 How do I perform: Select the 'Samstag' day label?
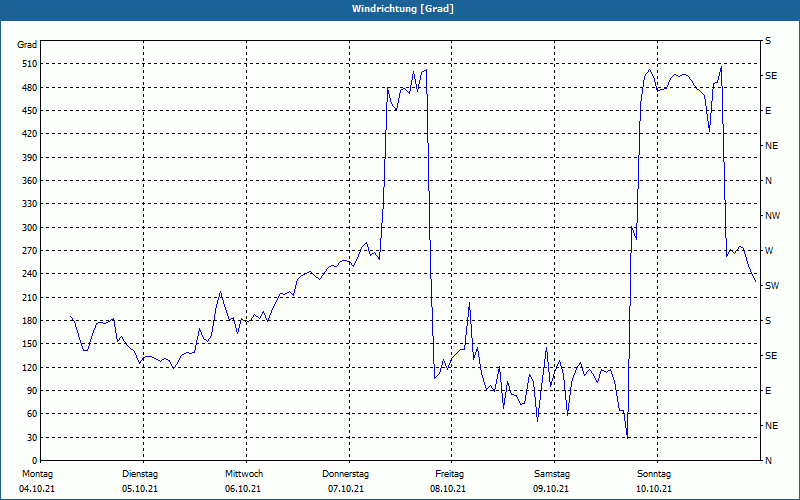click(x=552, y=474)
